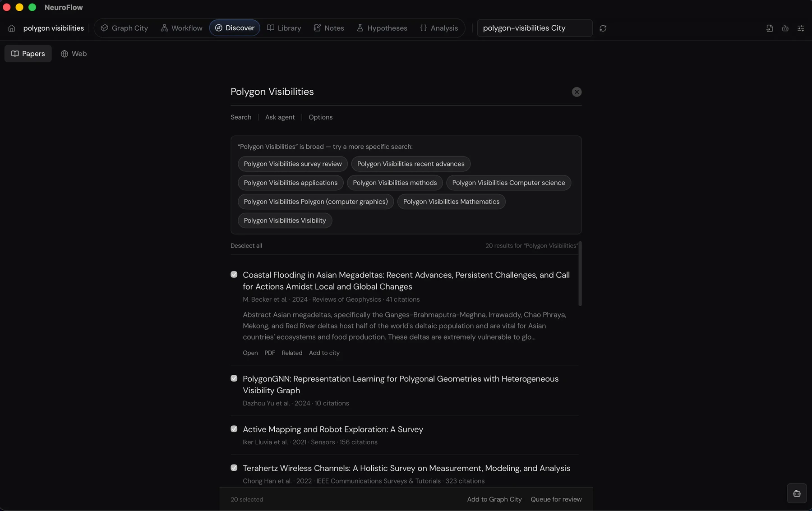
Task: Choose the Polygon Visibilities survey review suggestion
Action: [293, 164]
